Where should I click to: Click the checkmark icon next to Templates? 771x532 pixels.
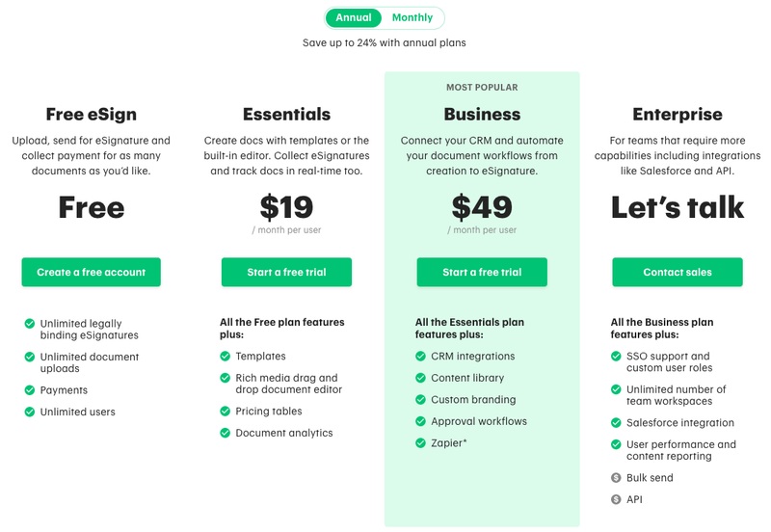pos(226,356)
